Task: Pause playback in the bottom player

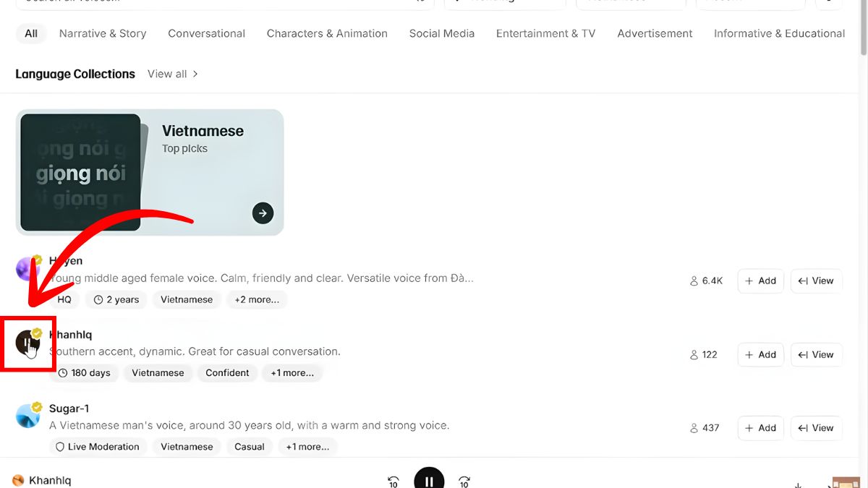Action: click(x=429, y=480)
